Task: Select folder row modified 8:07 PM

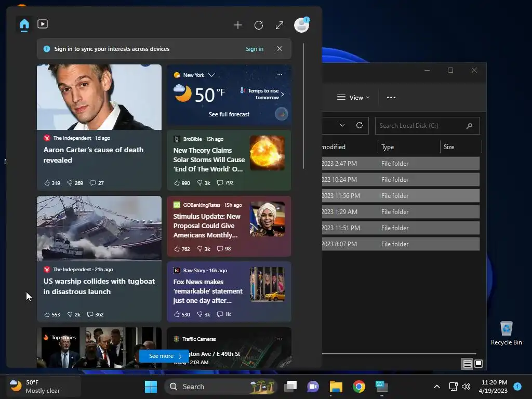Action: (x=401, y=244)
